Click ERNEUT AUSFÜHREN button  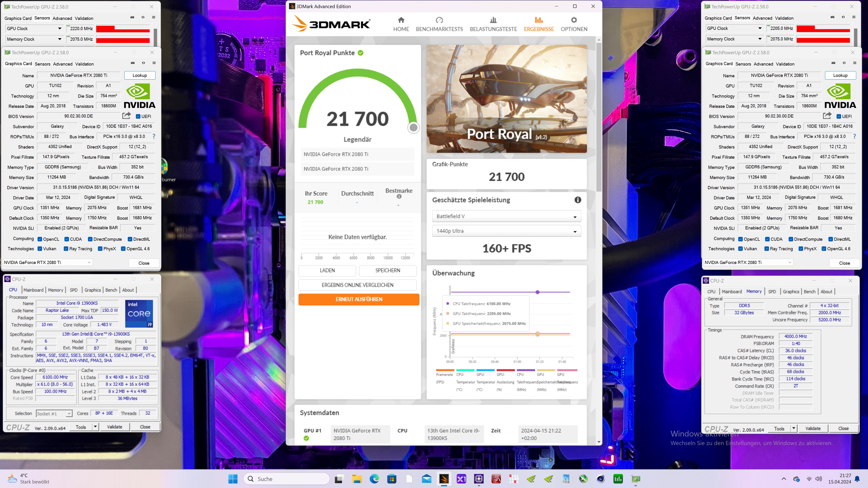click(359, 299)
